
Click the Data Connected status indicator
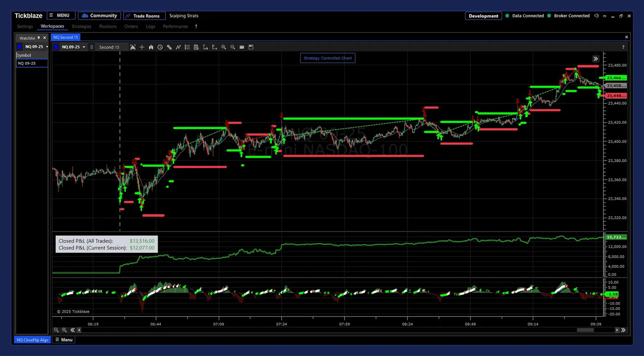pos(525,16)
